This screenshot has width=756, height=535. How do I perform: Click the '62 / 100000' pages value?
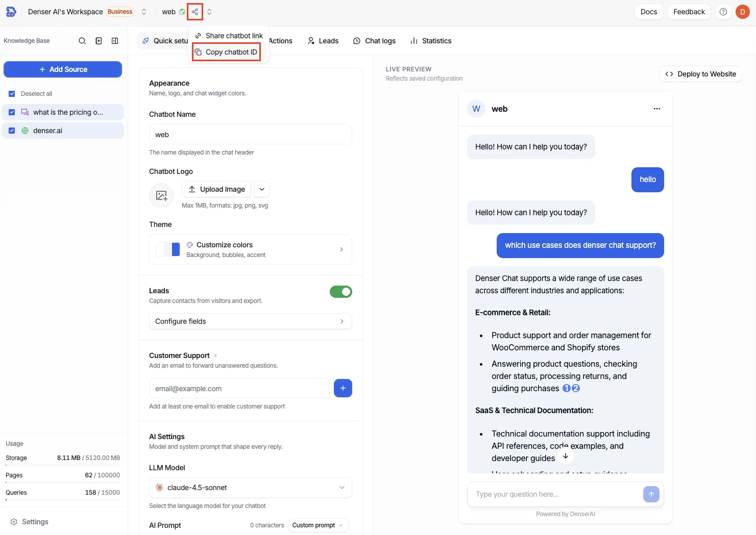(103, 475)
